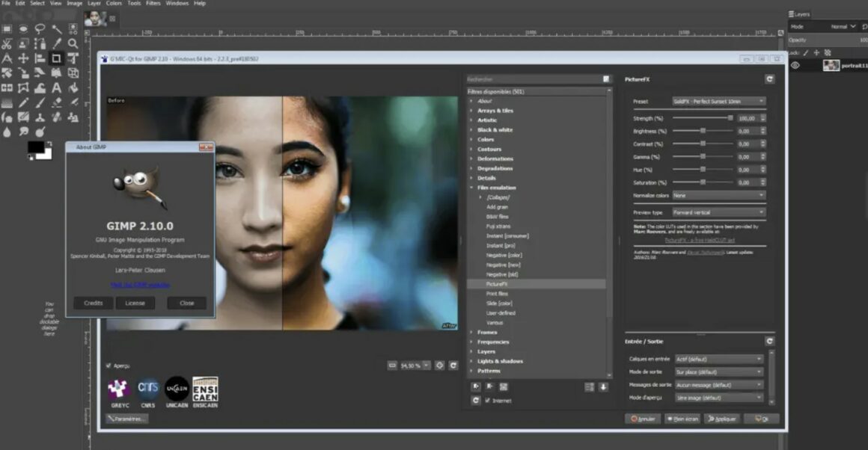Open the Layers Mode Normal dropdown

pyautogui.click(x=843, y=26)
